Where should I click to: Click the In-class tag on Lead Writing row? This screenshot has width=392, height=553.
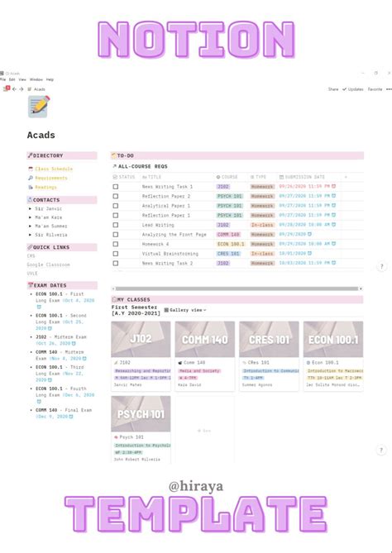pos(262,225)
